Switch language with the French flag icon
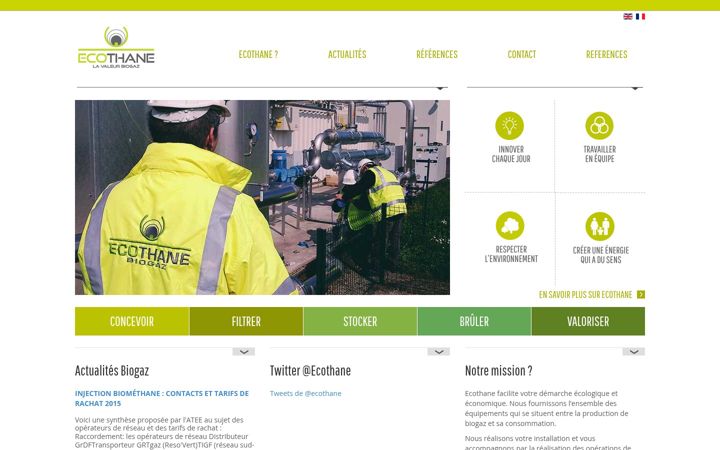Image resolution: width=720 pixels, height=450 pixels. [641, 17]
